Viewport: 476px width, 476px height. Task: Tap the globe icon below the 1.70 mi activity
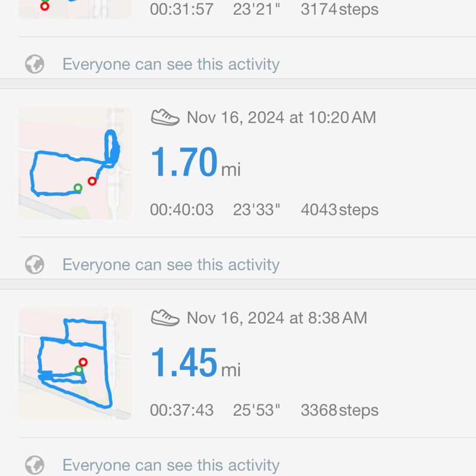35,265
